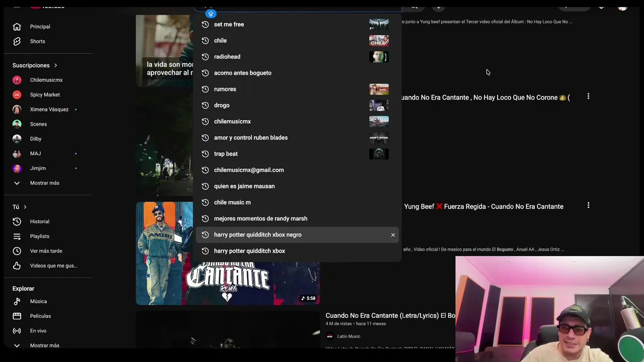The width and height of the screenshot is (644, 362).
Task: Select 'drogo' search suggestion
Action: (297, 105)
